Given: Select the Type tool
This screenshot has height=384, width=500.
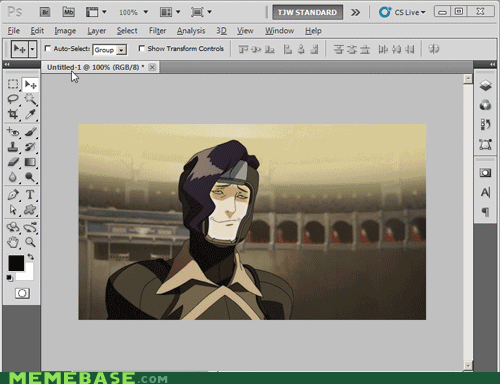Looking at the screenshot, I should 30,195.
